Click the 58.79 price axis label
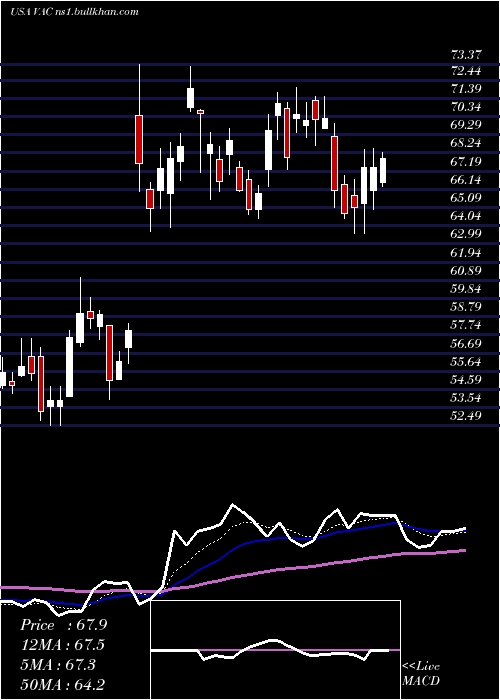Viewport: 500px width, 700px height. (466, 308)
